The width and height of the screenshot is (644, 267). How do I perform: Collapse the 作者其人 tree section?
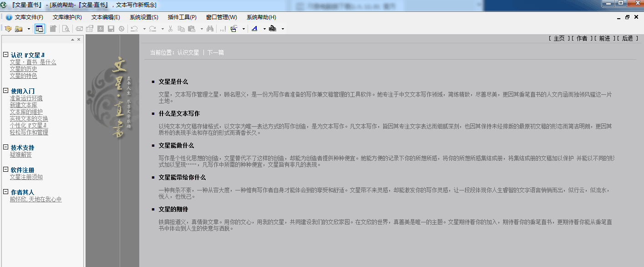(x=5, y=192)
